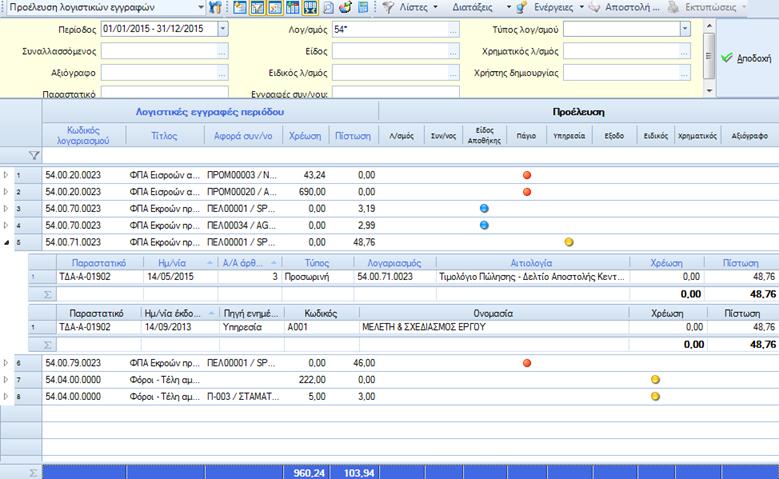Click the Προσωρινή cell in the detail table
The image size is (779, 479).
pos(317,277)
